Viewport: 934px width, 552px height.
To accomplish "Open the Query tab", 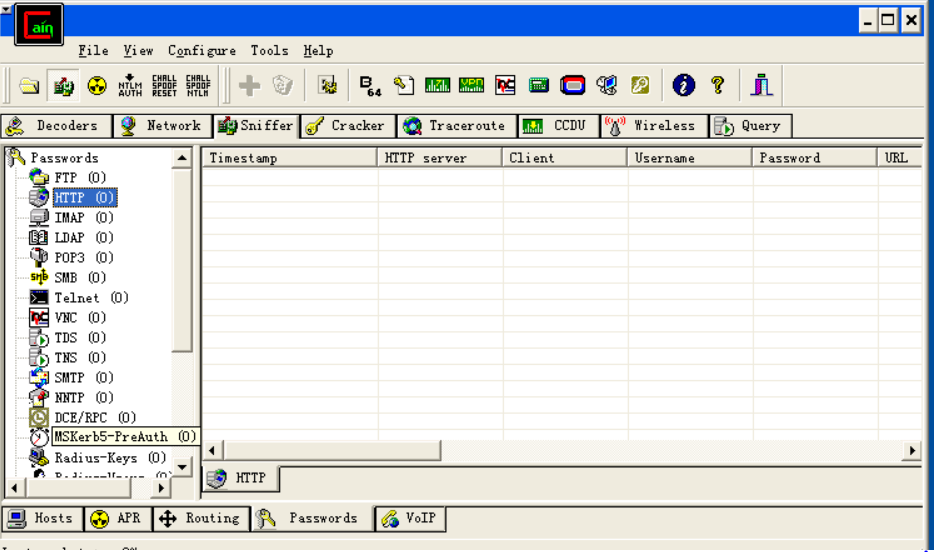I will [x=751, y=126].
